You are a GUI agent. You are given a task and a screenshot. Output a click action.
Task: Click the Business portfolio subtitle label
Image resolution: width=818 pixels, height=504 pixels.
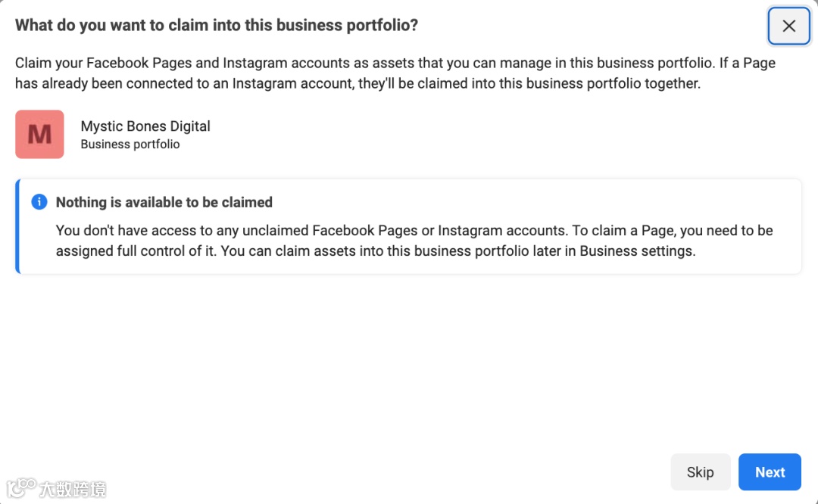[130, 144]
